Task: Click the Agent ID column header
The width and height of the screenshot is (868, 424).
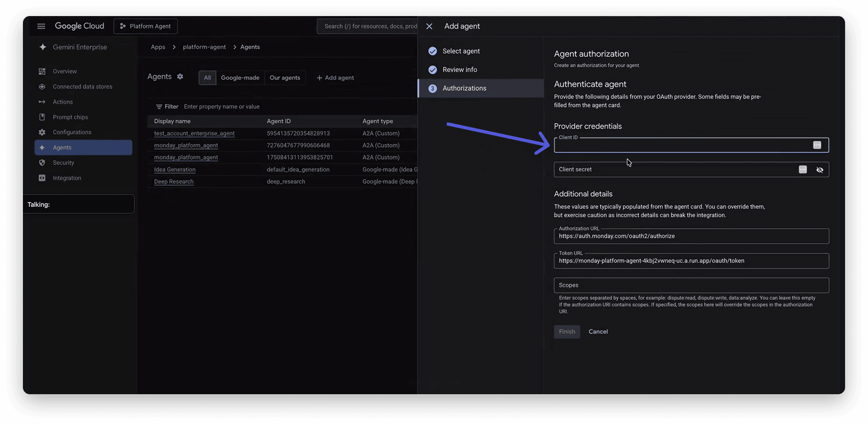Action: [279, 121]
